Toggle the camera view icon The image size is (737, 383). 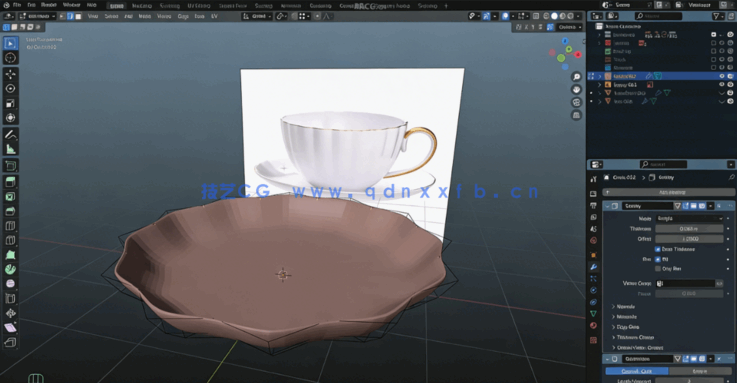coord(576,102)
